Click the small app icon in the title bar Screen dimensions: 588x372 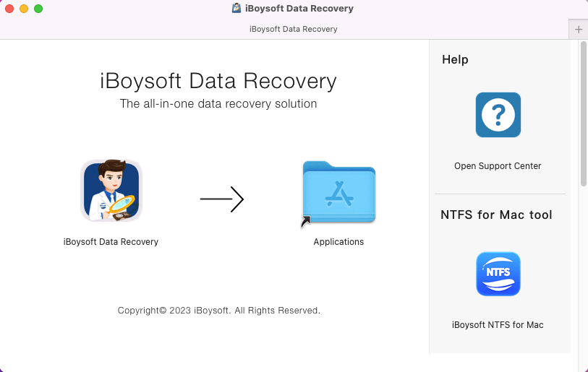tap(237, 8)
